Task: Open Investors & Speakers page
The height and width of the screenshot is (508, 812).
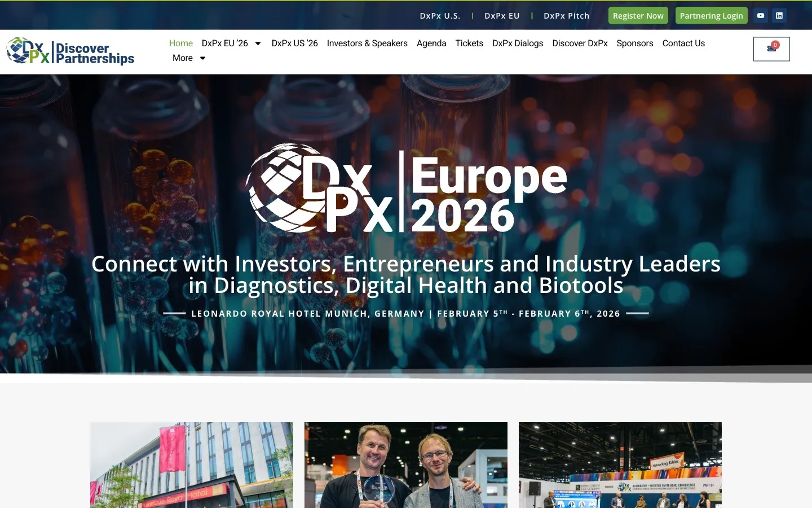Action: pos(367,43)
